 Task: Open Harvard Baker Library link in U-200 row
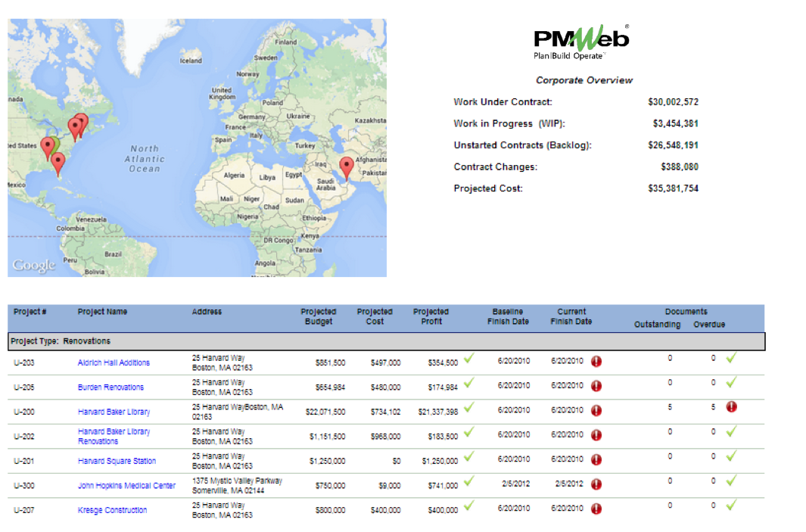(114, 412)
